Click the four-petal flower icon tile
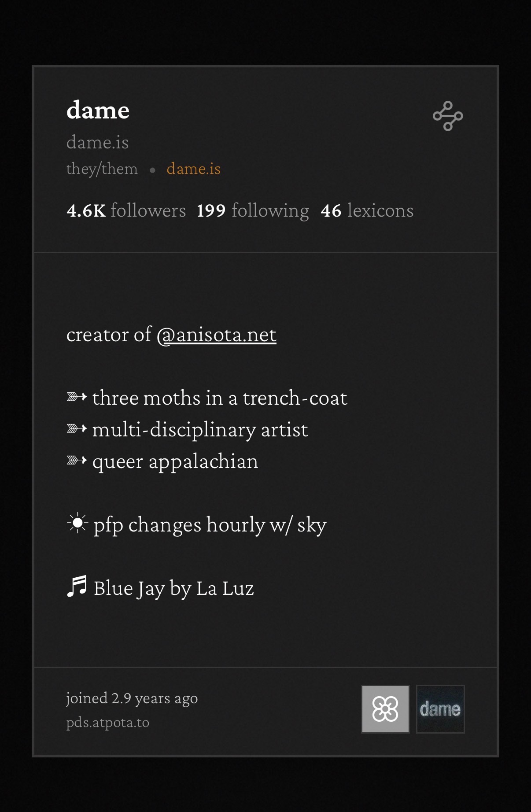The height and width of the screenshot is (812, 531). 385,709
